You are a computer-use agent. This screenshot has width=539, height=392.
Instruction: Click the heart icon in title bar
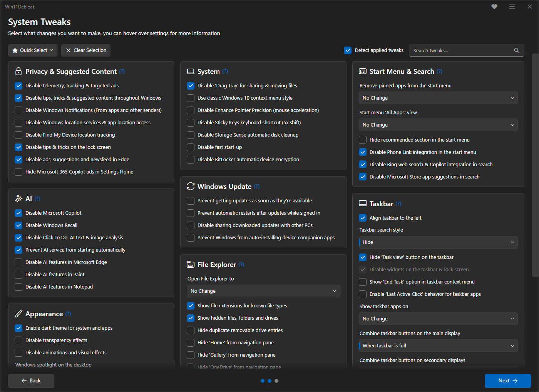coord(494,7)
